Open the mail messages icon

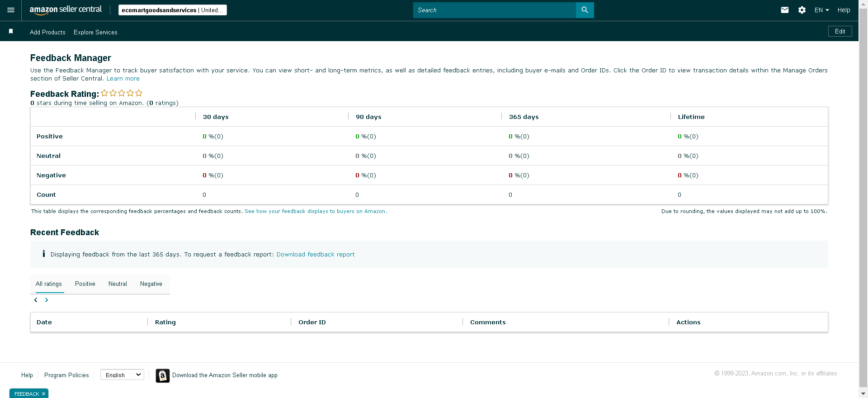tap(785, 10)
